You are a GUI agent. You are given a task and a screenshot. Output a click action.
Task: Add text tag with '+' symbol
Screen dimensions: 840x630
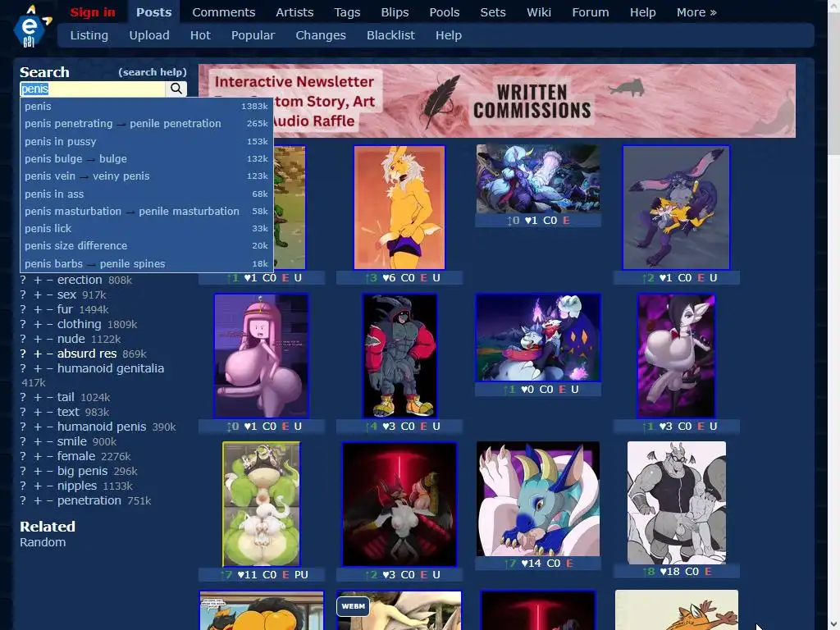point(38,412)
